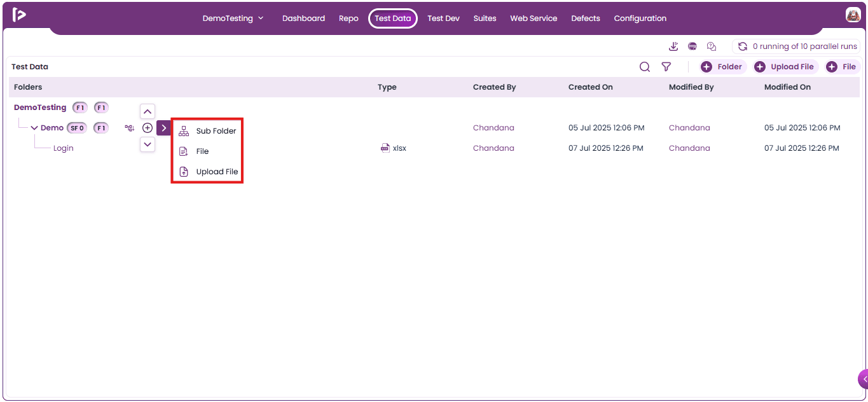Click the Folder button in the toolbar
Screen dimensions: 868x402
(x=723, y=67)
